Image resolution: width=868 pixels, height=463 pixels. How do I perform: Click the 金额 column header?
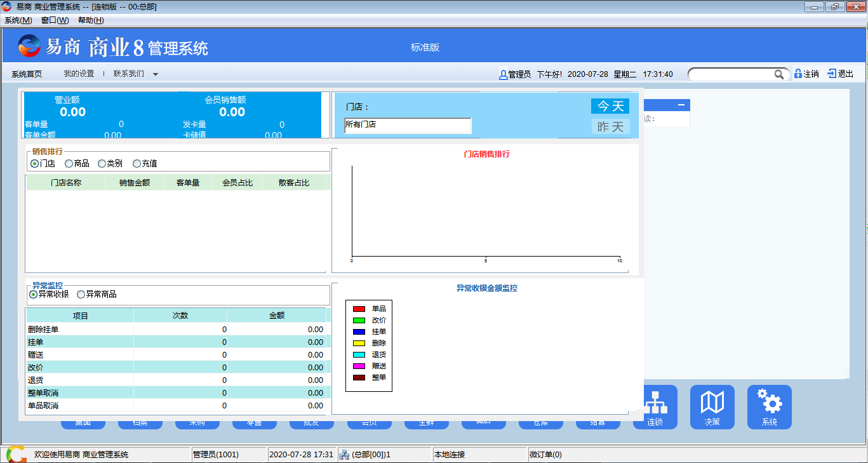click(x=277, y=316)
